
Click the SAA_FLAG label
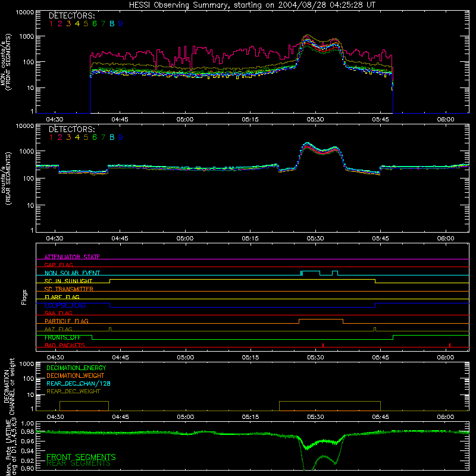click(58, 313)
